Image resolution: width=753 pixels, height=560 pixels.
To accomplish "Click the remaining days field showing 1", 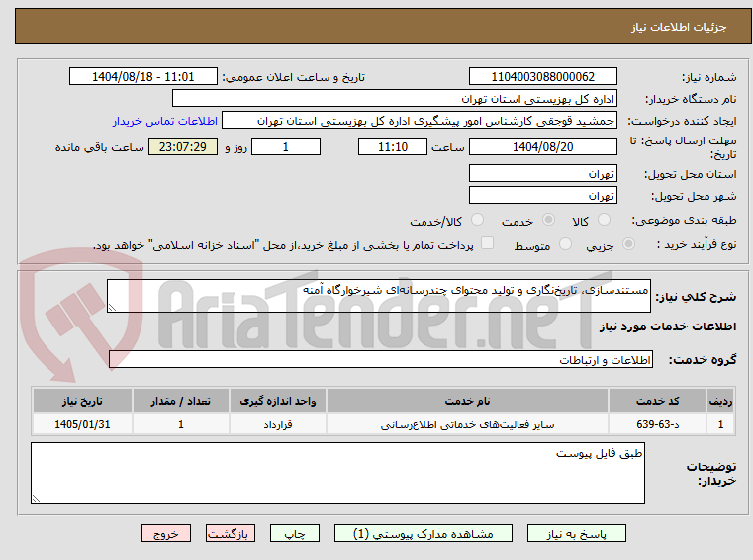I will (x=286, y=147).
